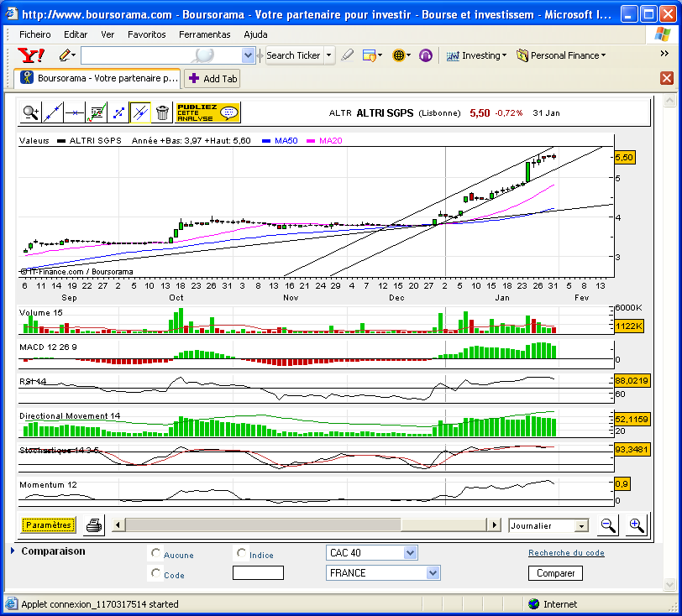Open the Yahoo pop-up blocker window icon menu
The image size is (682, 616).
(372, 55)
